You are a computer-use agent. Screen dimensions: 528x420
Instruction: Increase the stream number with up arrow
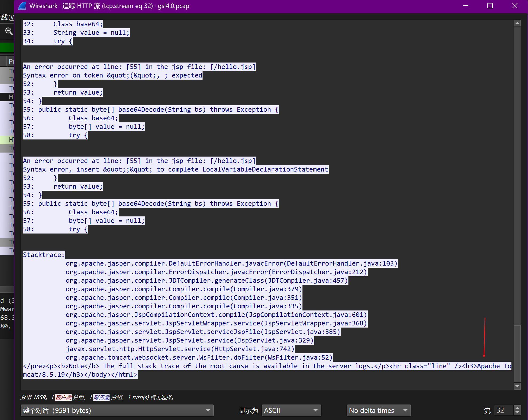[517, 408]
